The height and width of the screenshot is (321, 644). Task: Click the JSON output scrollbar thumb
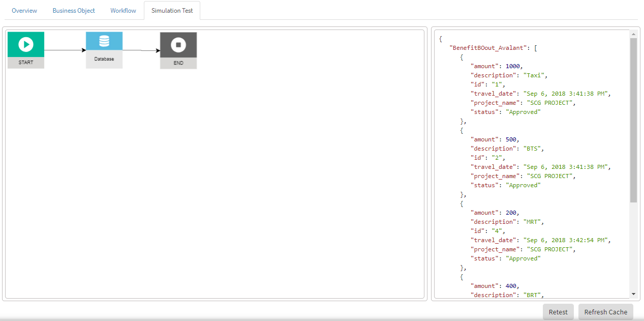pyautogui.click(x=633, y=120)
